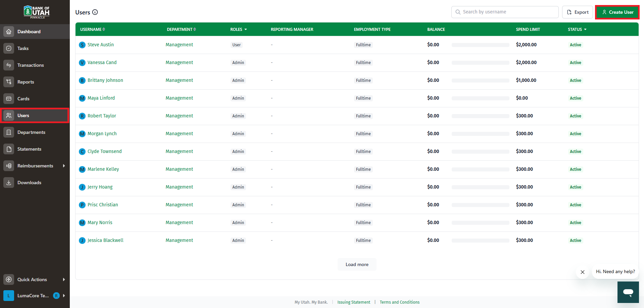Expand the LumaCore account arrow
The width and height of the screenshot is (644, 308).
click(x=64, y=296)
